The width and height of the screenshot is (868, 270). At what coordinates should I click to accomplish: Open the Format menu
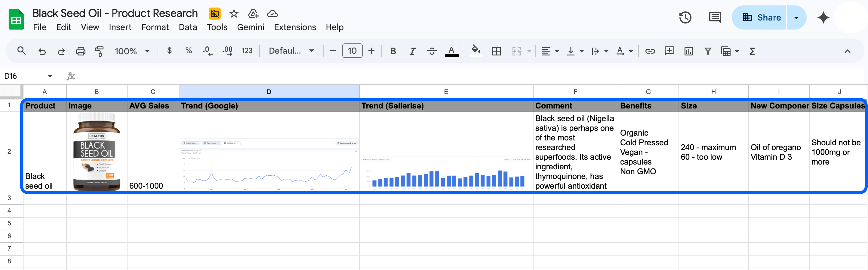[x=155, y=27]
